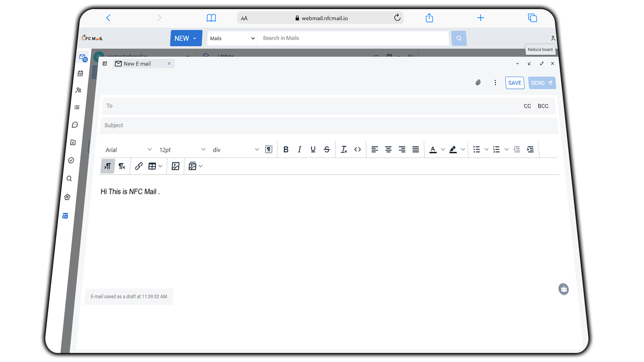Insert bullet list
Image resolution: width=644 pixels, height=362 pixels.
pos(477,149)
